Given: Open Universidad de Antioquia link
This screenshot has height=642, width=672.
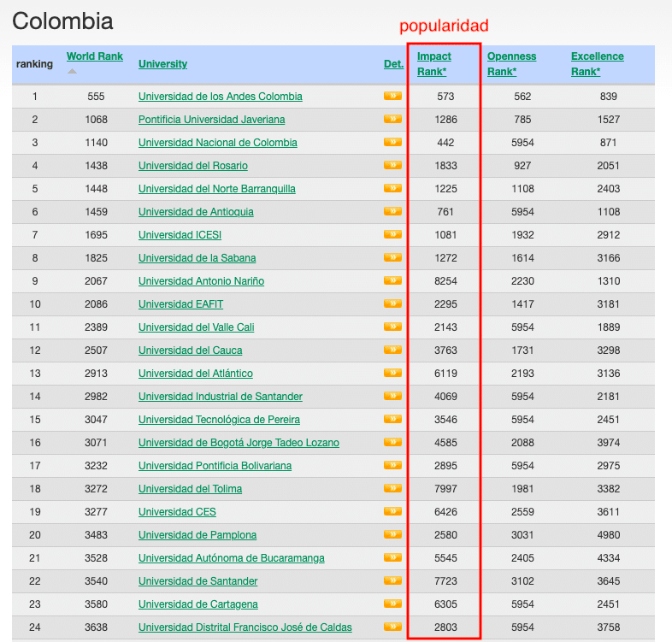Looking at the screenshot, I should pyautogui.click(x=196, y=212).
